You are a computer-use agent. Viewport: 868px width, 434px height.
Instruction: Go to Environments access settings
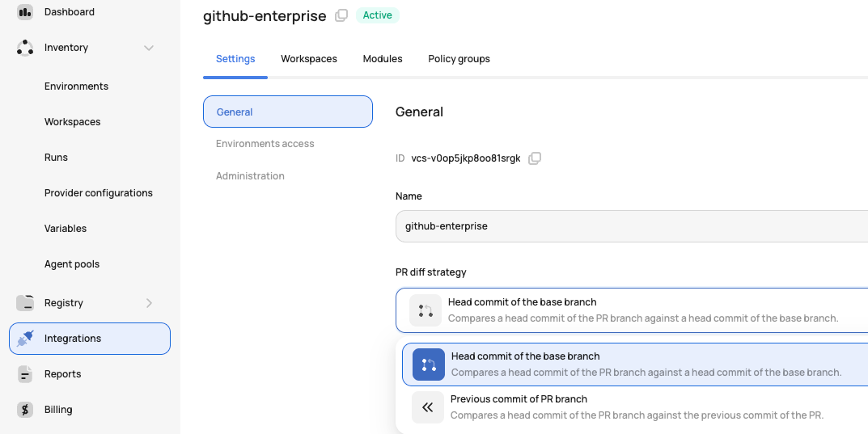[265, 144]
